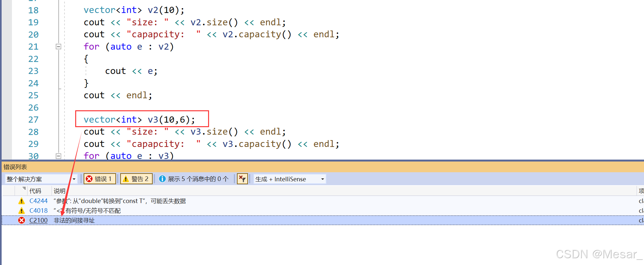Click the pin-column icon left of 代码 header
The height and width of the screenshot is (265, 644).
[24, 188]
